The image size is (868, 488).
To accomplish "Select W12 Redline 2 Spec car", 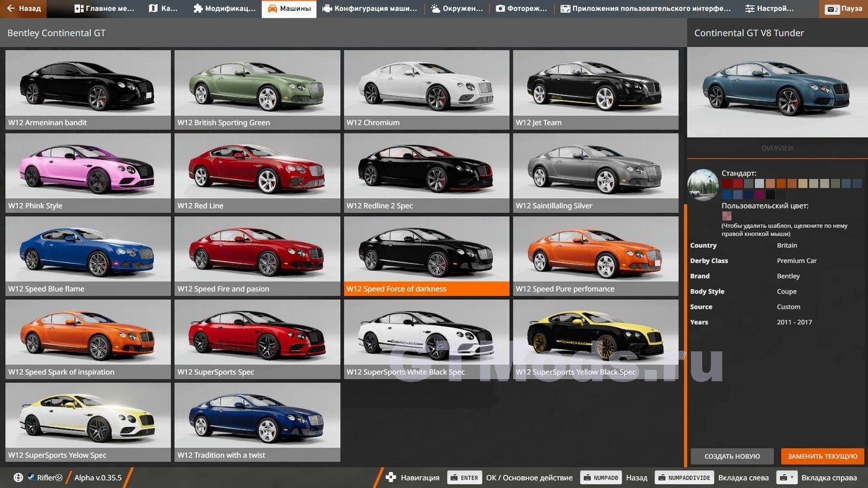I will pyautogui.click(x=426, y=173).
